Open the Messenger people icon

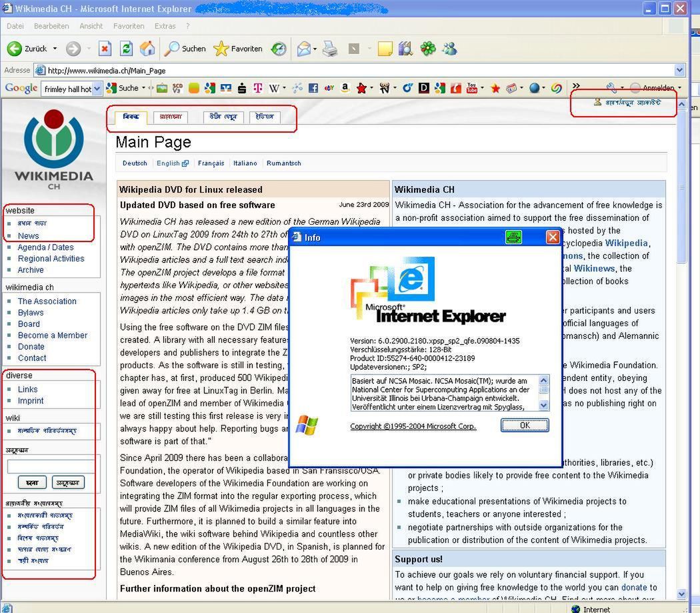(x=449, y=49)
